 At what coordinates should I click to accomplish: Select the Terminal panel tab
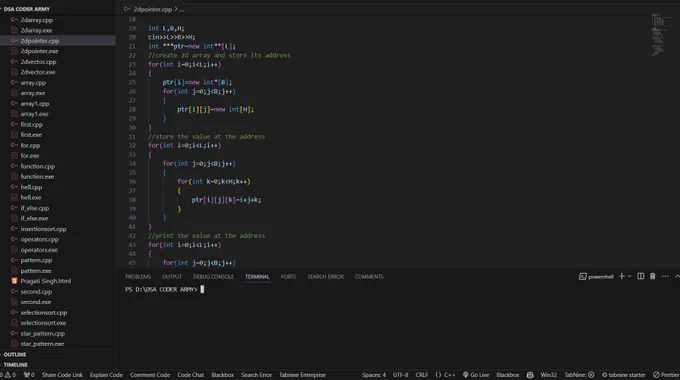click(x=257, y=276)
